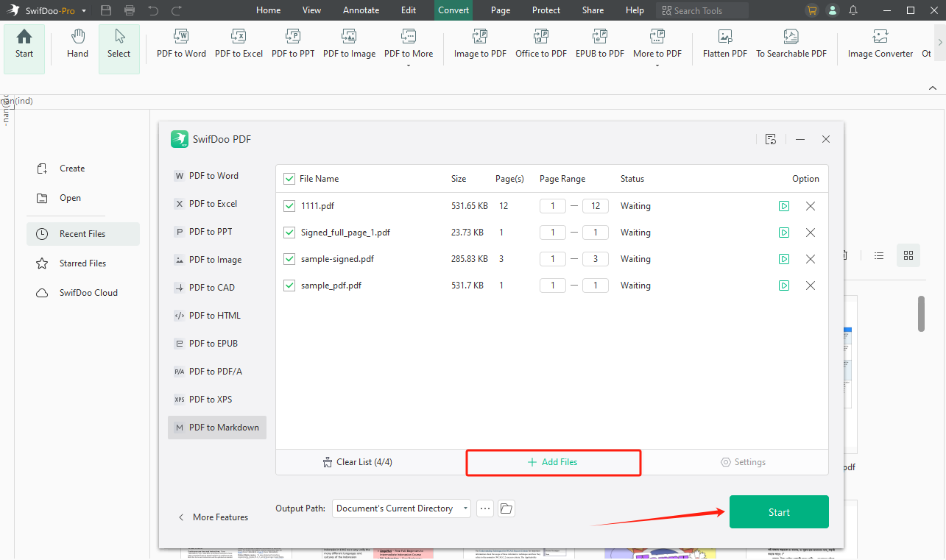This screenshot has width=946, height=560.
Task: Choose To Searchable PDF tool
Action: pos(791,43)
